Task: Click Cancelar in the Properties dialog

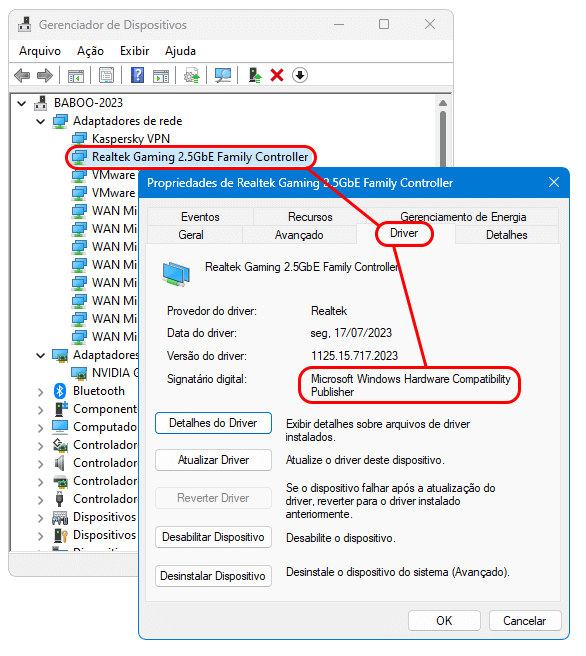Action: pos(525,620)
